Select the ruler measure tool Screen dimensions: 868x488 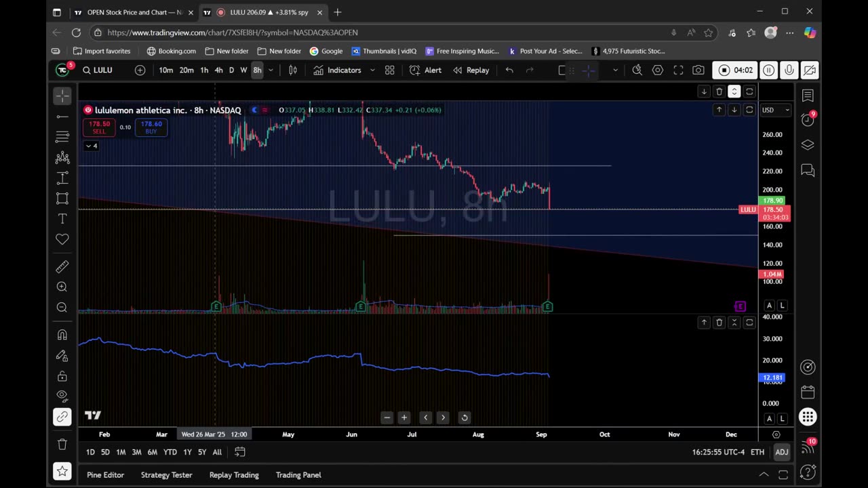click(62, 266)
